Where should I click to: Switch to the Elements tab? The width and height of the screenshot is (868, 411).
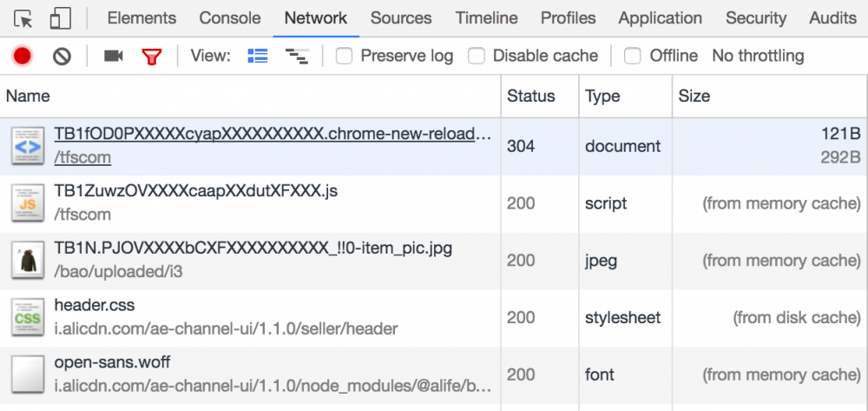pos(141,18)
